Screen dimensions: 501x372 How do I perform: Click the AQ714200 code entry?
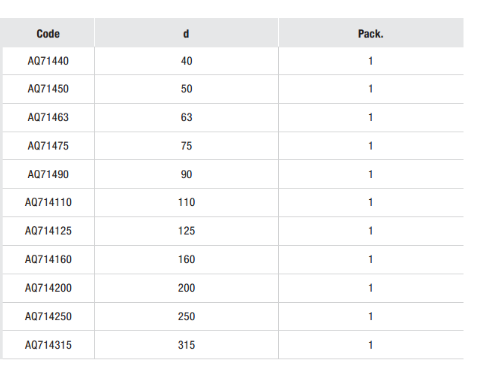[x=48, y=288]
